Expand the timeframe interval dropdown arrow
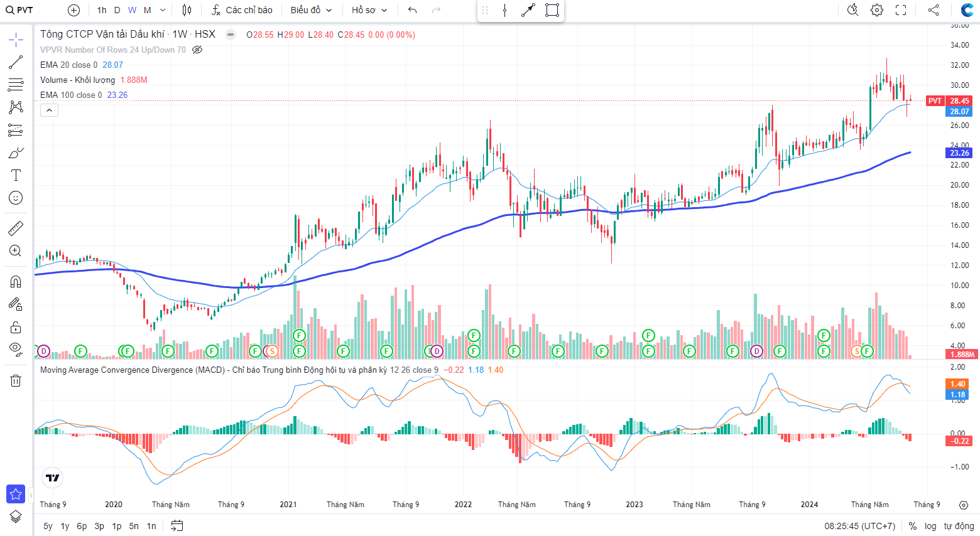This screenshot has width=980, height=536. 163,10
